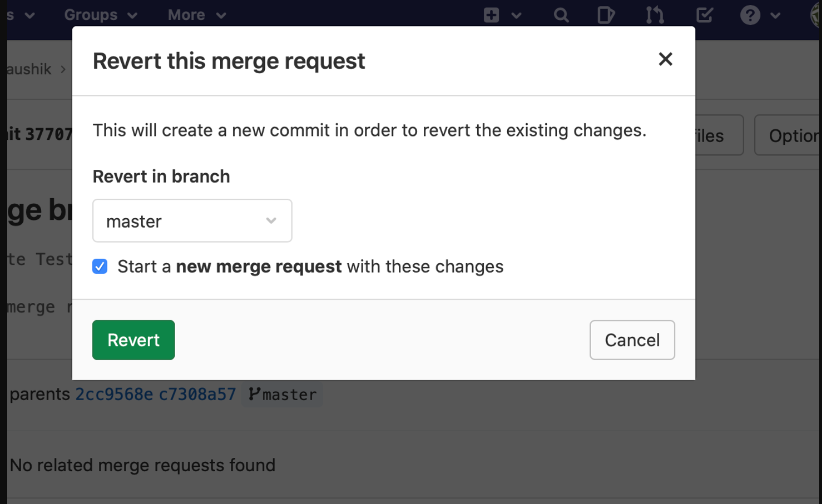Click the help question mark icon
Screen dimensions: 822x504
[x=750, y=15]
